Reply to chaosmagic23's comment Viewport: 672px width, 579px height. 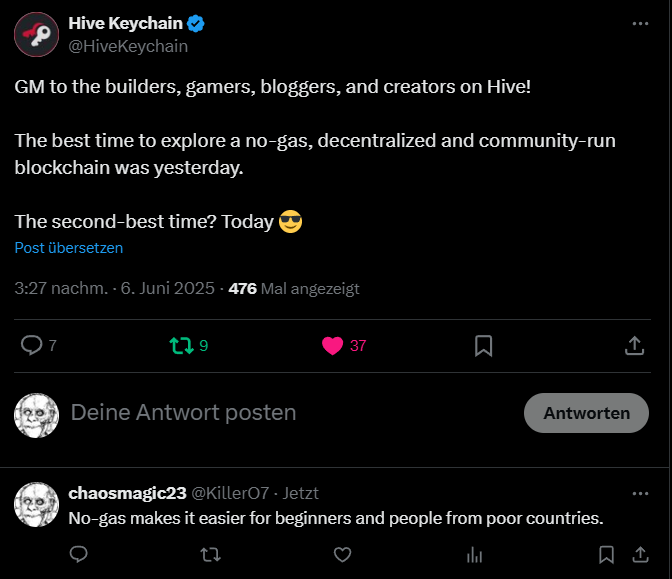tap(78, 554)
